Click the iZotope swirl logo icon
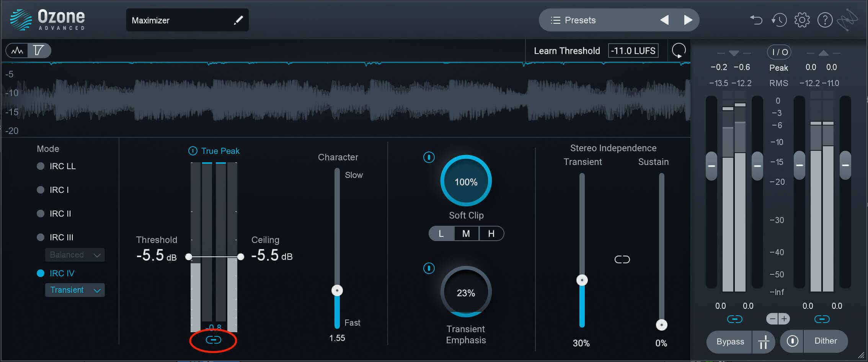868x362 pixels. [x=847, y=20]
